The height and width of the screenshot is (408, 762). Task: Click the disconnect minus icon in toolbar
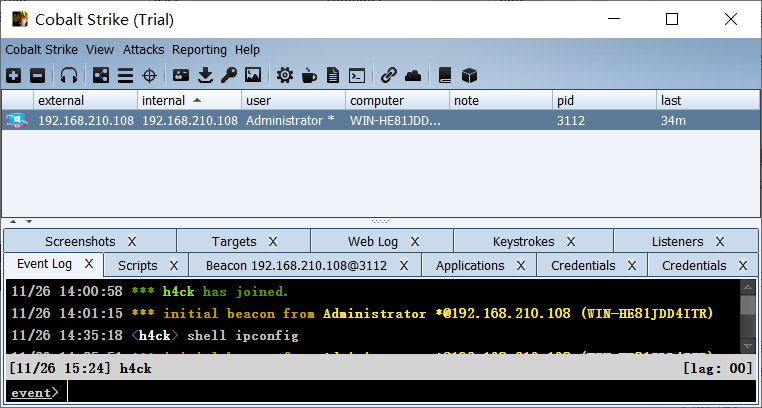tap(37, 75)
